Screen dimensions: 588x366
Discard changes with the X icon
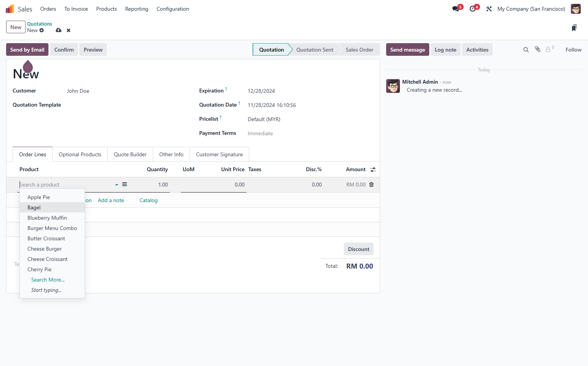69,30
